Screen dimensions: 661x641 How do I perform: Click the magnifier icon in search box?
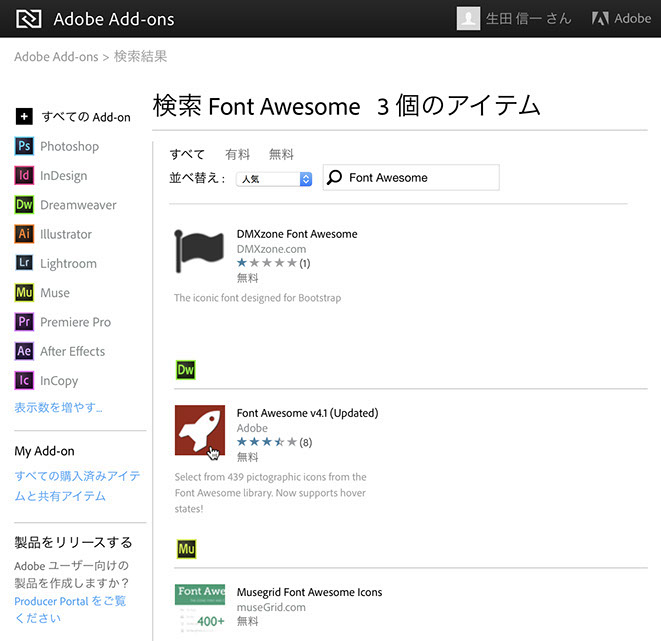click(x=335, y=177)
